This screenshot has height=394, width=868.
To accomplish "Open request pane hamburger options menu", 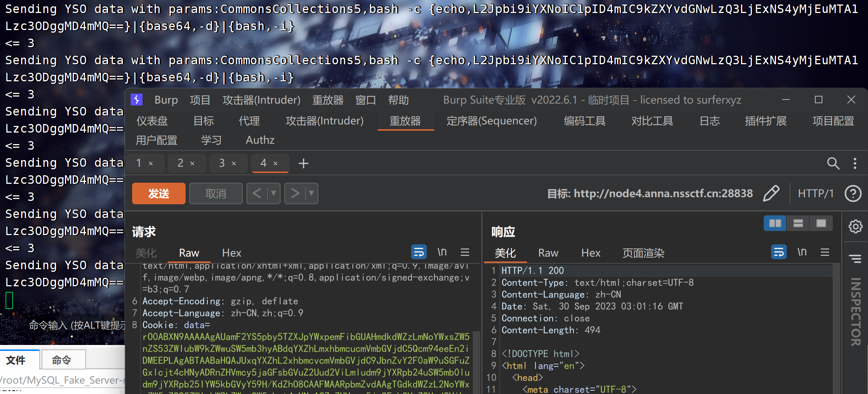I will pos(465,253).
